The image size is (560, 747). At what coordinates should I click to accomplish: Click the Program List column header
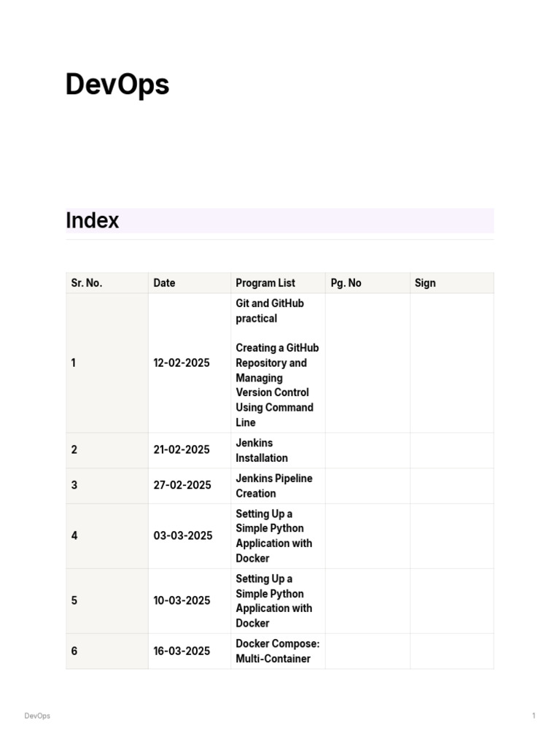[x=265, y=283]
